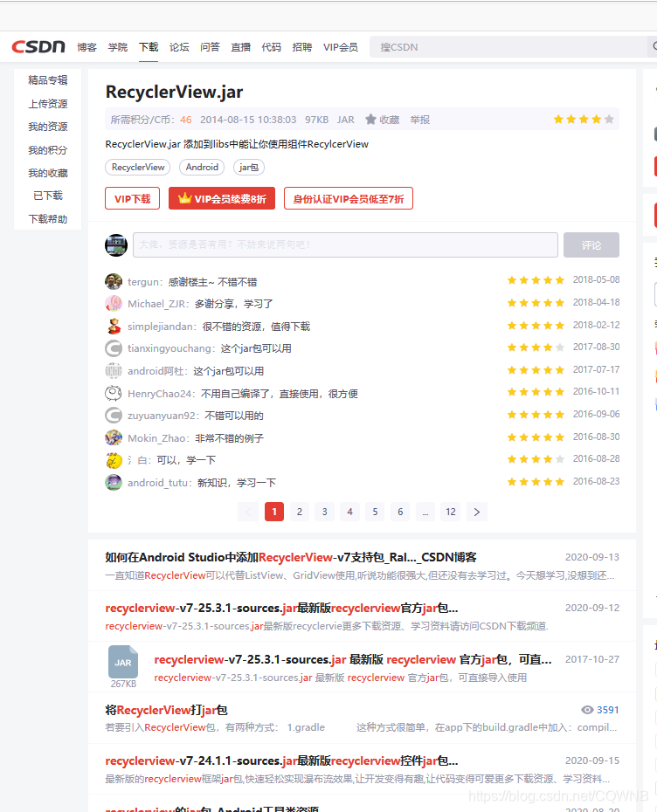
Task: Go to the next comments page arrow
Action: point(477,513)
